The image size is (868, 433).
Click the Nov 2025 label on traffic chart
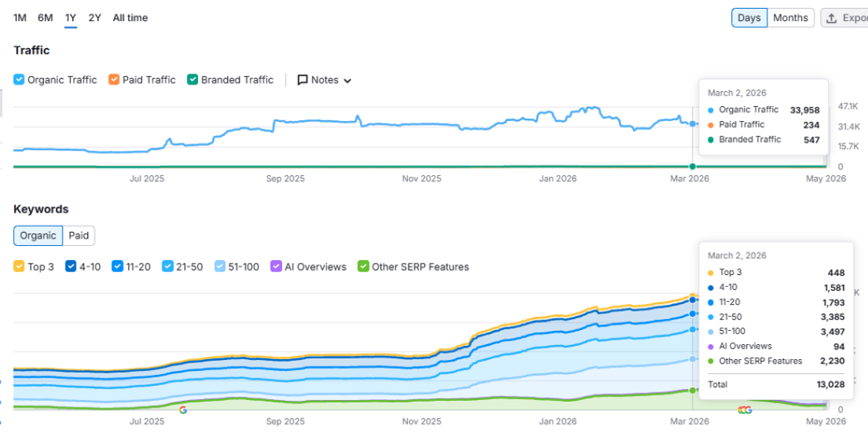point(422,179)
